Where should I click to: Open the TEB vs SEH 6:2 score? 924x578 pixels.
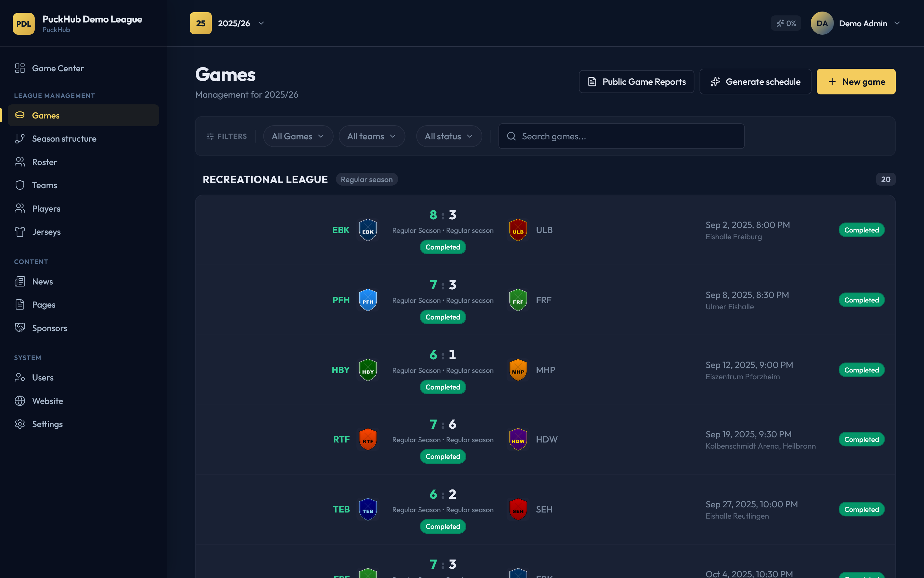(443, 494)
